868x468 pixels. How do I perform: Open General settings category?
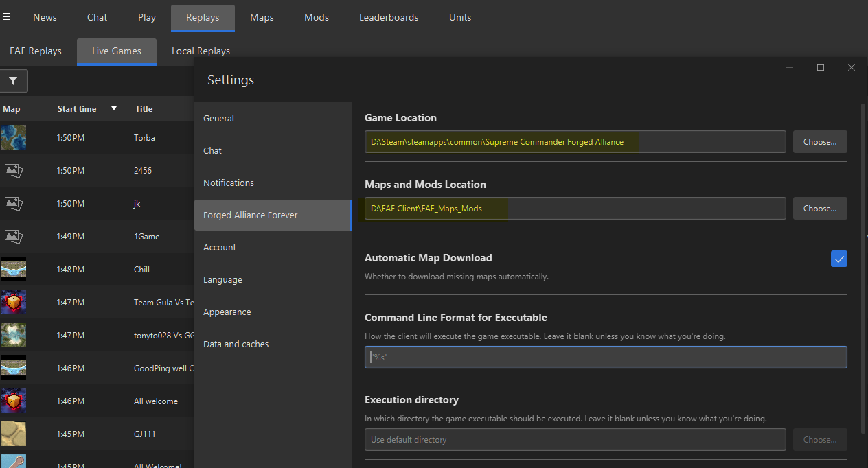pos(273,118)
